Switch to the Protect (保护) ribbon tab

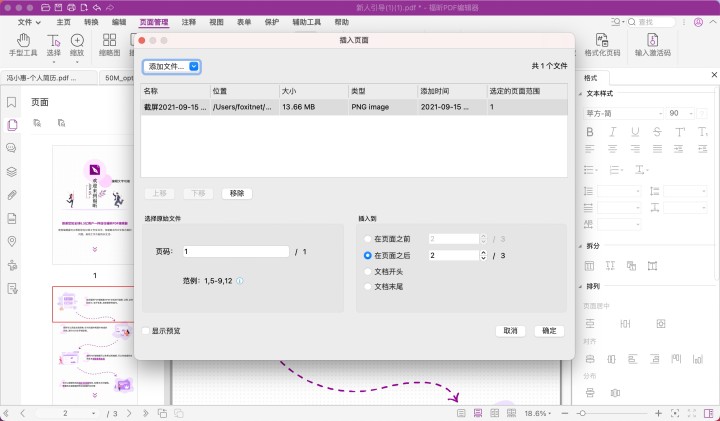272,21
